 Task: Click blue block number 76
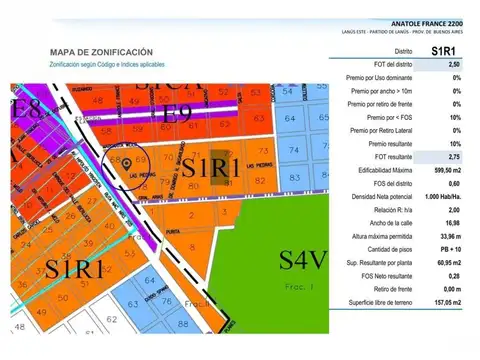167,301
